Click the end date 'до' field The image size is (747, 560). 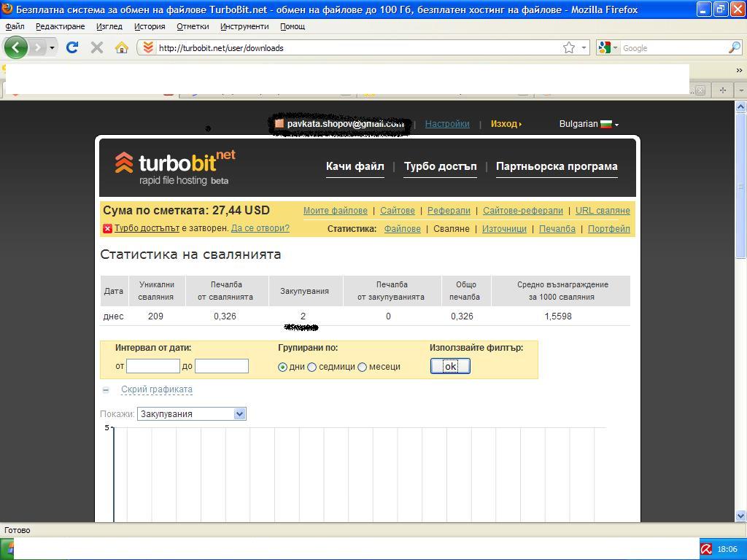click(x=222, y=366)
